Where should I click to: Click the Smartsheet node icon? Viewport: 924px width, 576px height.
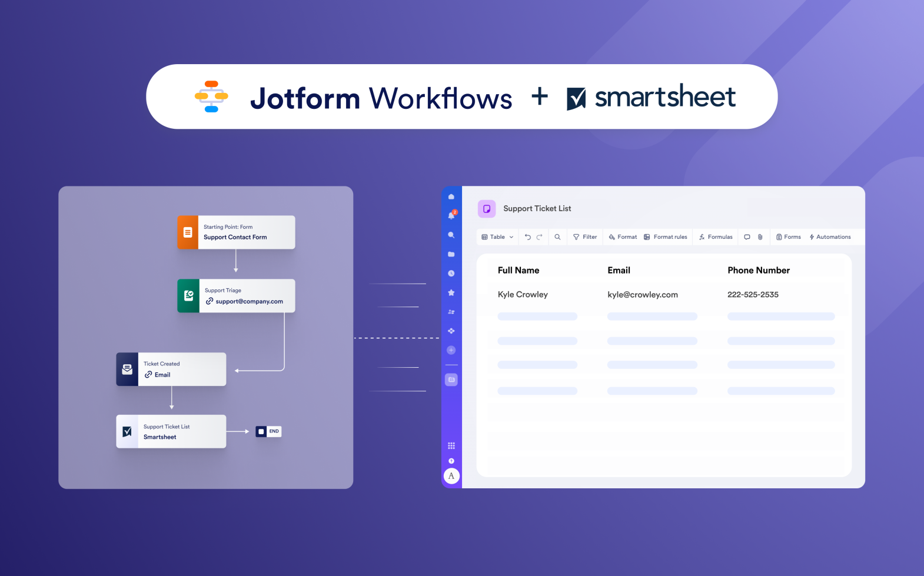pos(127,432)
